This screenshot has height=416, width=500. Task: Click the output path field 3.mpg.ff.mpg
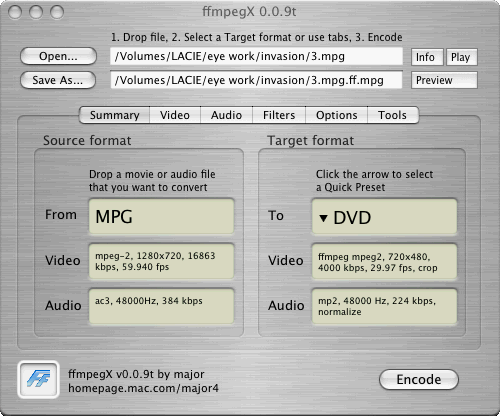(256, 80)
